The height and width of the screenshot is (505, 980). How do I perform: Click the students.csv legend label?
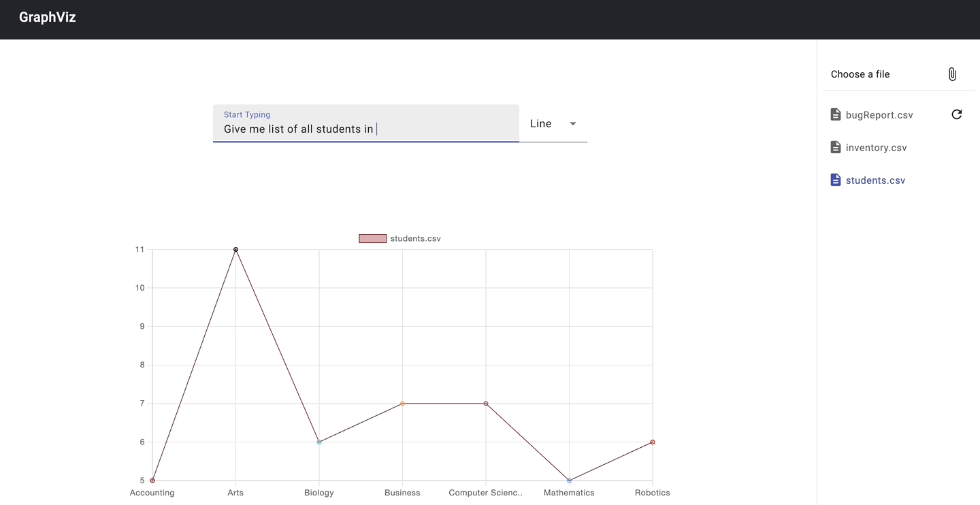(x=415, y=238)
